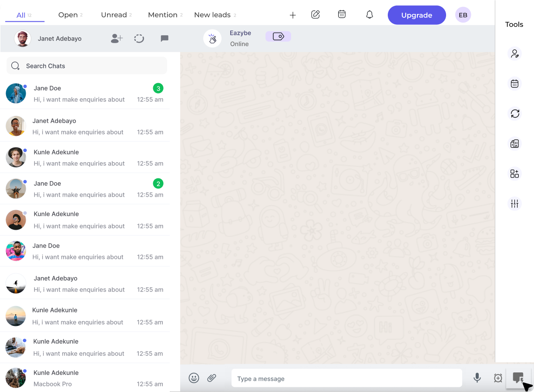Screen dimensions: 534x392
Task: Open the building chart tool in sidebar
Action: pos(515,144)
